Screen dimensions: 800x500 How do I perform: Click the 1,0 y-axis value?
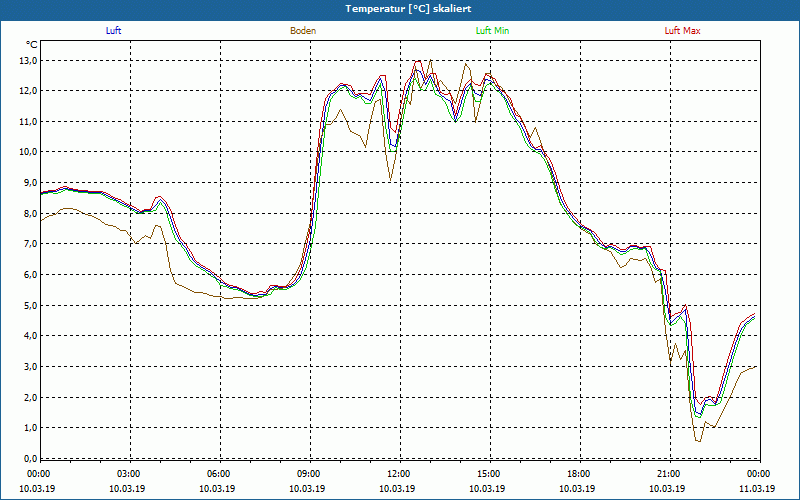coord(31,428)
